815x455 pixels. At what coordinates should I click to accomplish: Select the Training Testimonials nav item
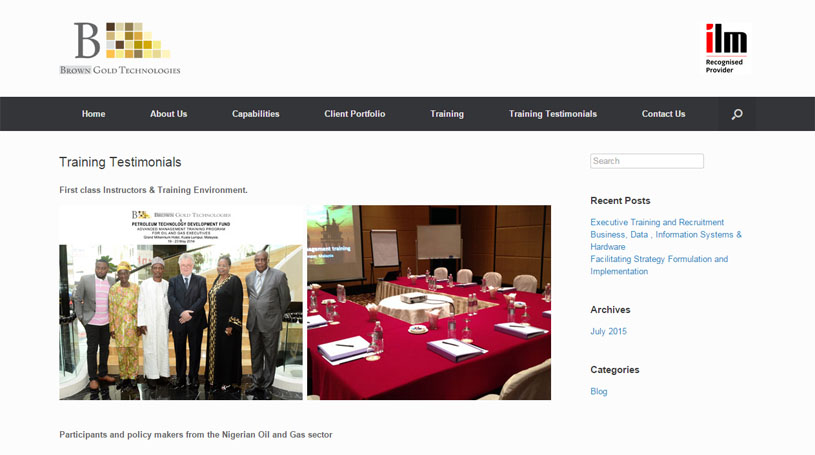[552, 114]
